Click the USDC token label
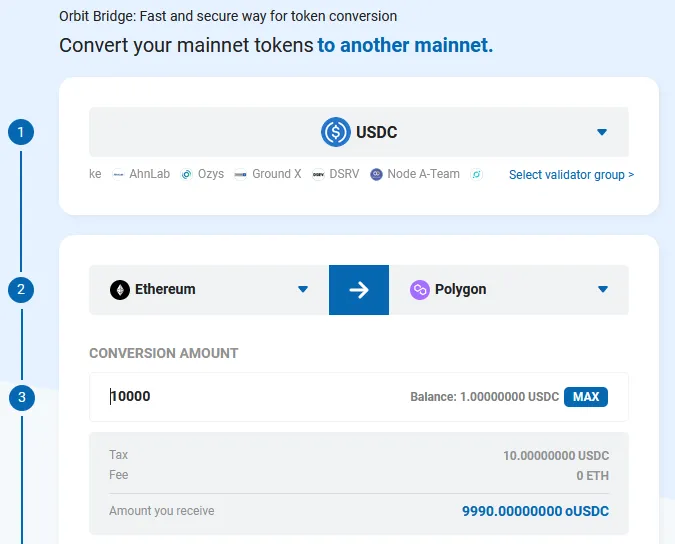675x544 pixels. click(x=377, y=132)
